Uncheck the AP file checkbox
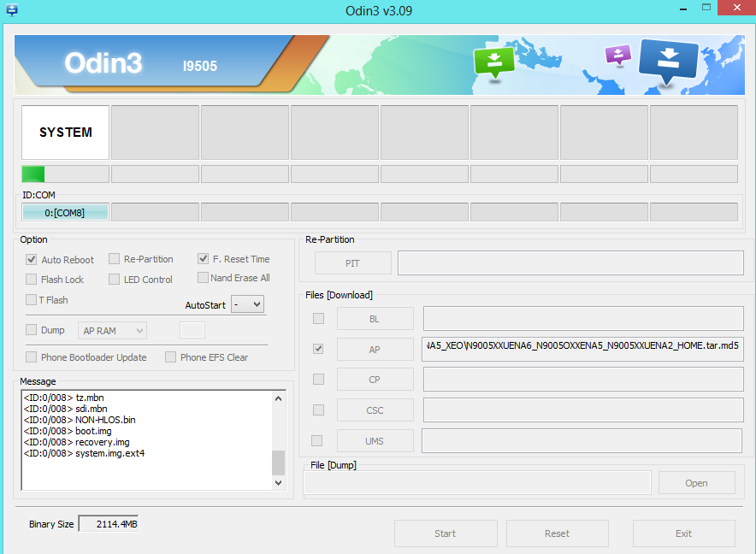 pyautogui.click(x=318, y=349)
